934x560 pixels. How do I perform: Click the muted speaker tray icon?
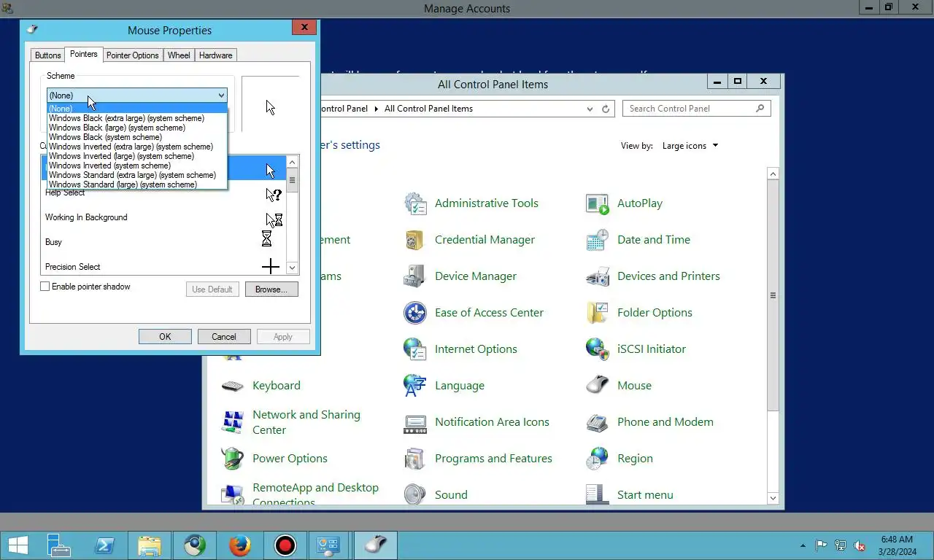pyautogui.click(x=860, y=545)
